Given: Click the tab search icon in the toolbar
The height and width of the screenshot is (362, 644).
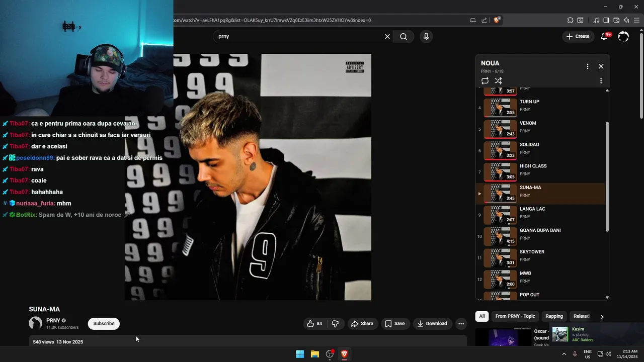Looking at the screenshot, I should click(x=580, y=20).
